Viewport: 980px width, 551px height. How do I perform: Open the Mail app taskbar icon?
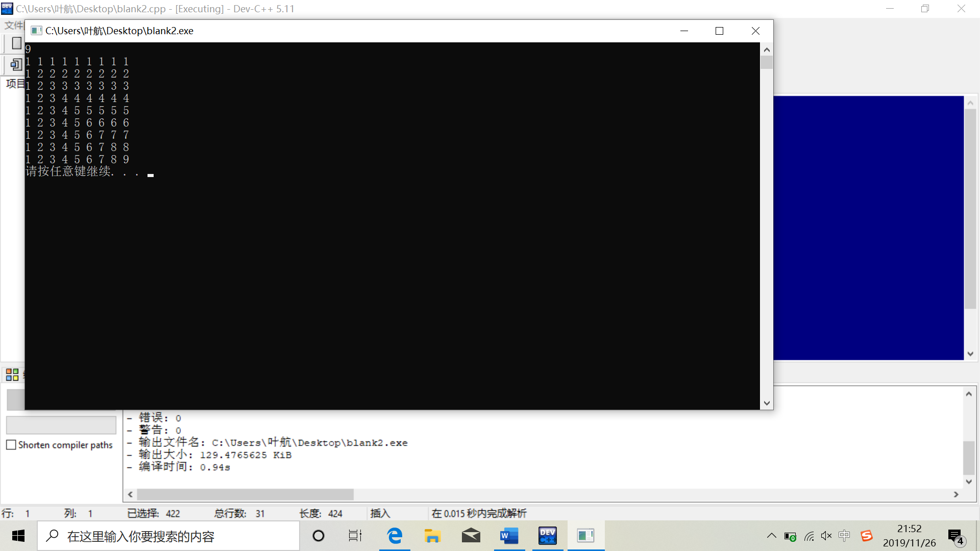[471, 536]
